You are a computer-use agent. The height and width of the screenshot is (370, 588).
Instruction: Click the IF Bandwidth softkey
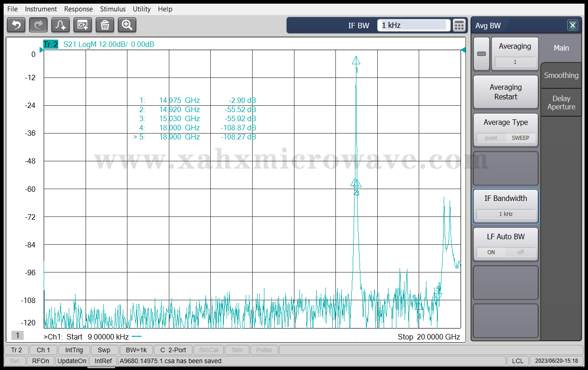coord(506,206)
